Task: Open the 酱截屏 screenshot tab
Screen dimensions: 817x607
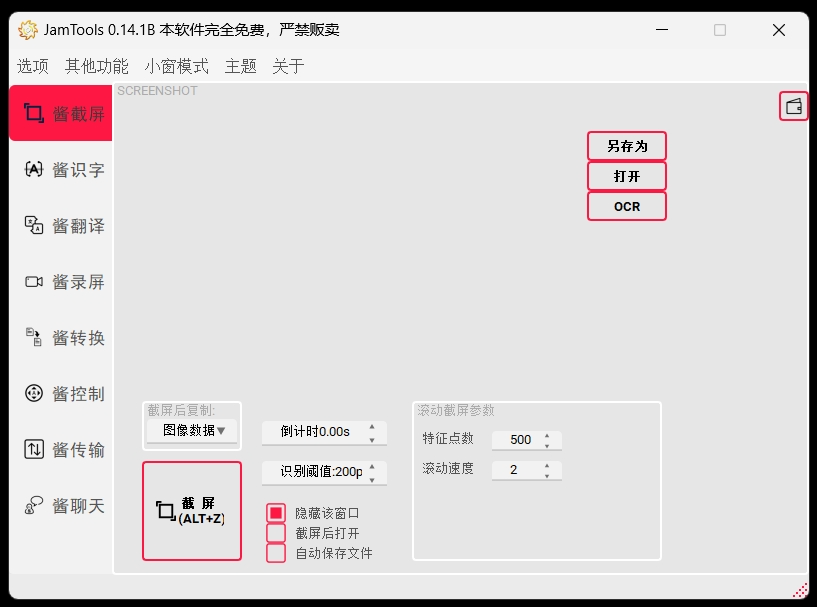Action: pyautogui.click(x=61, y=113)
